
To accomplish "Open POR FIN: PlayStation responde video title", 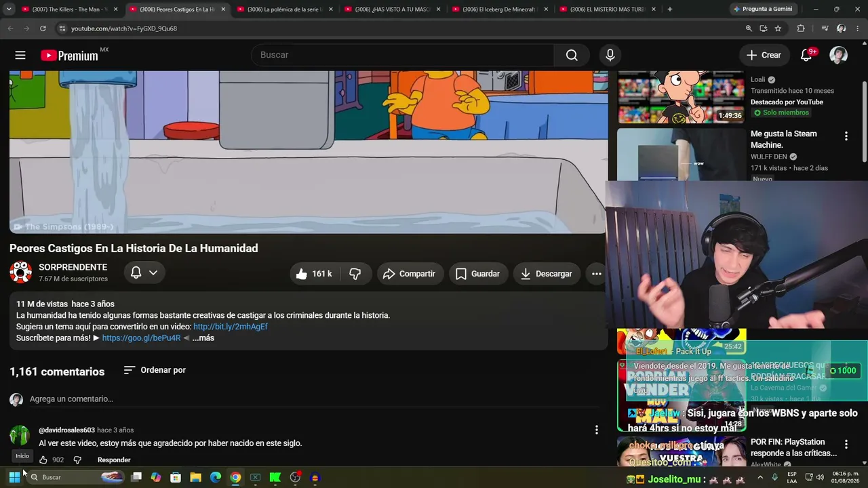I will click(x=793, y=447).
